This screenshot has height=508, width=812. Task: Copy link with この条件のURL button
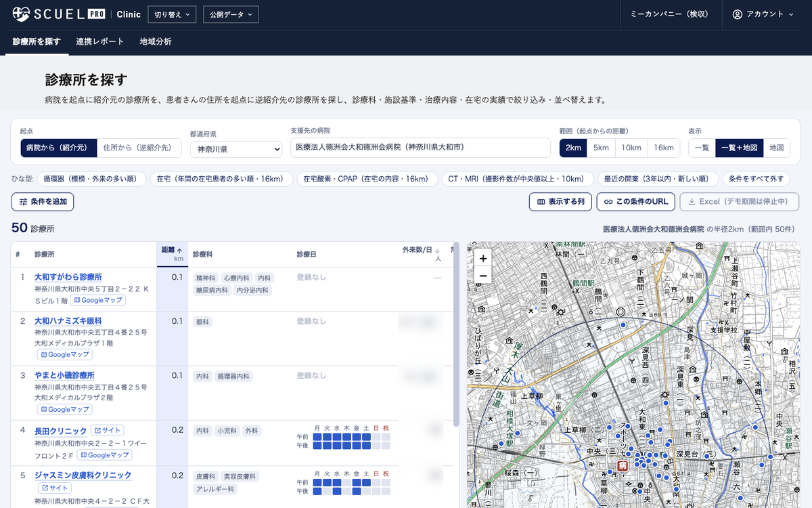tap(636, 202)
